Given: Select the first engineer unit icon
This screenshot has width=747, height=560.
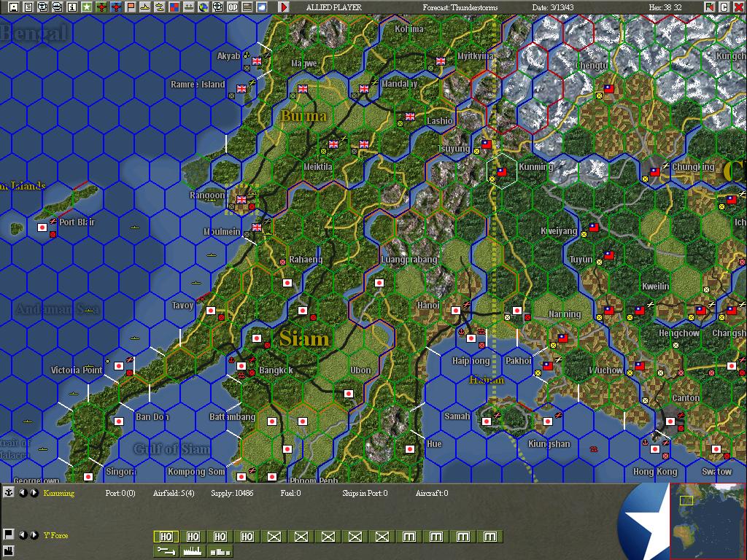Looking at the screenshot, I should tap(409, 537).
